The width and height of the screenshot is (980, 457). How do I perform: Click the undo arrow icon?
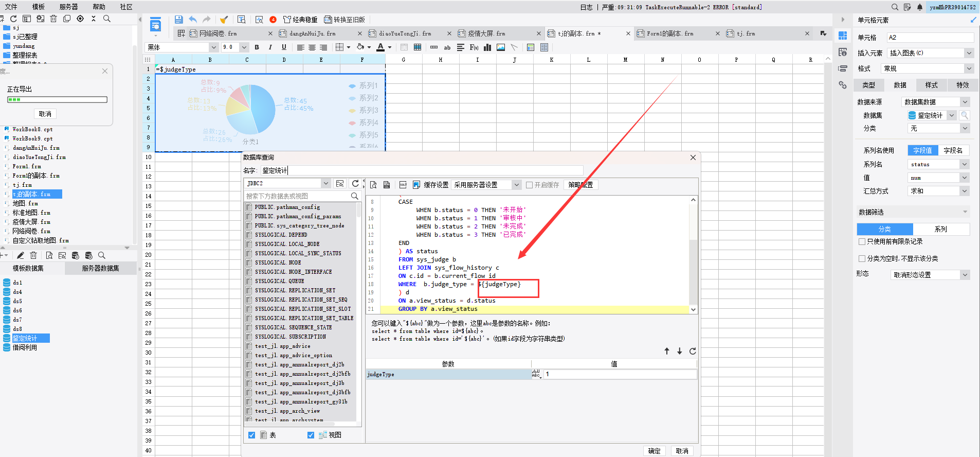193,20
